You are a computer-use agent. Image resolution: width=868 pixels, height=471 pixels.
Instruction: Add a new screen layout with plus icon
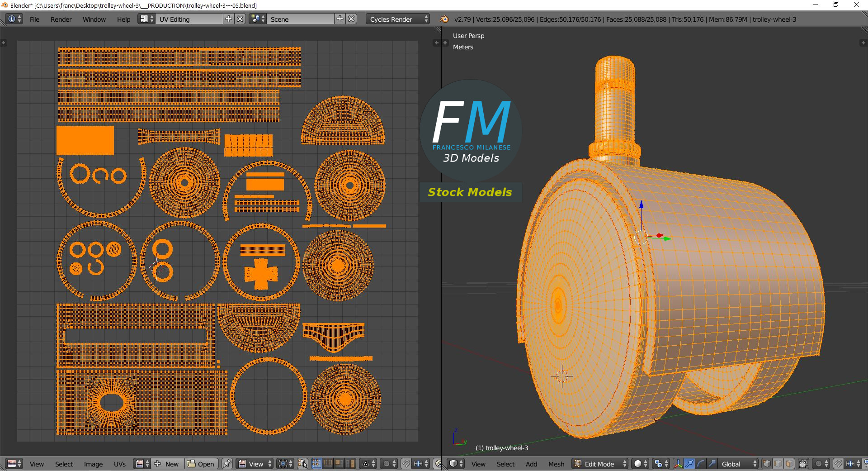pos(229,19)
